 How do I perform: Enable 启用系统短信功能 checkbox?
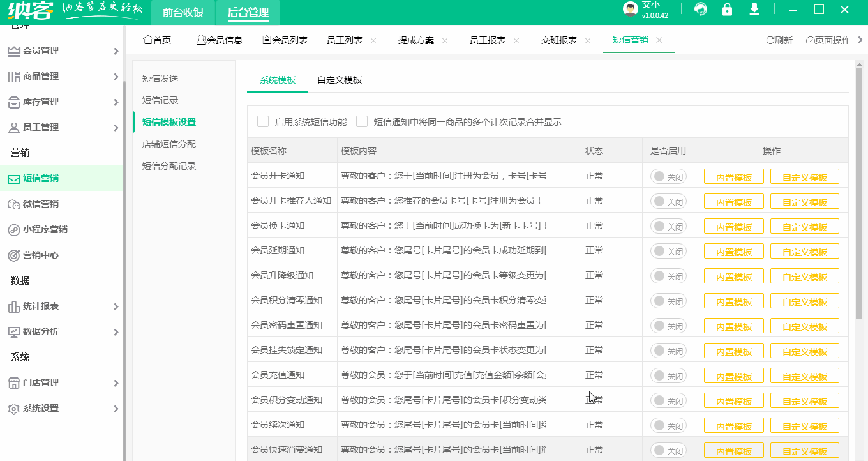coord(262,121)
